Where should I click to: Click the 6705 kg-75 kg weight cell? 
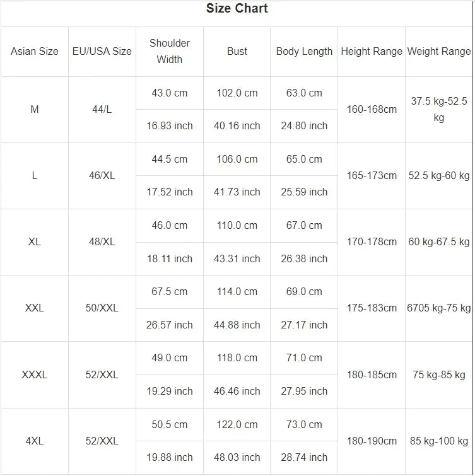439,308
